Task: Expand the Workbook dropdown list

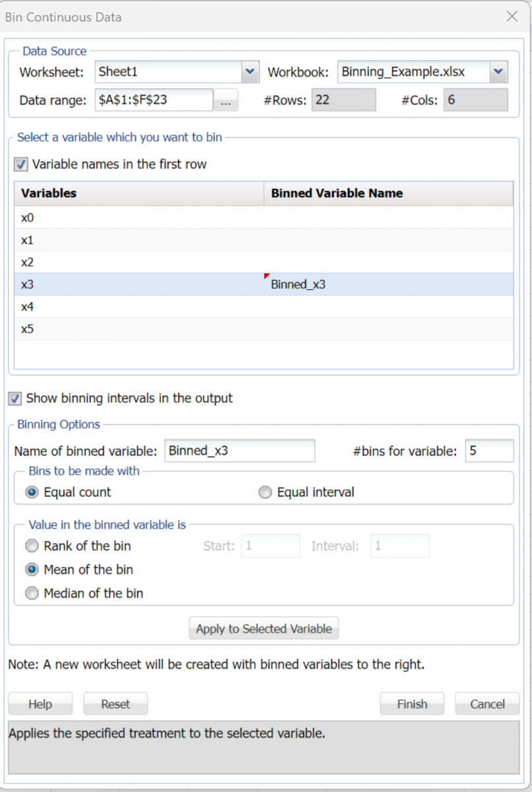Action: tap(498, 72)
